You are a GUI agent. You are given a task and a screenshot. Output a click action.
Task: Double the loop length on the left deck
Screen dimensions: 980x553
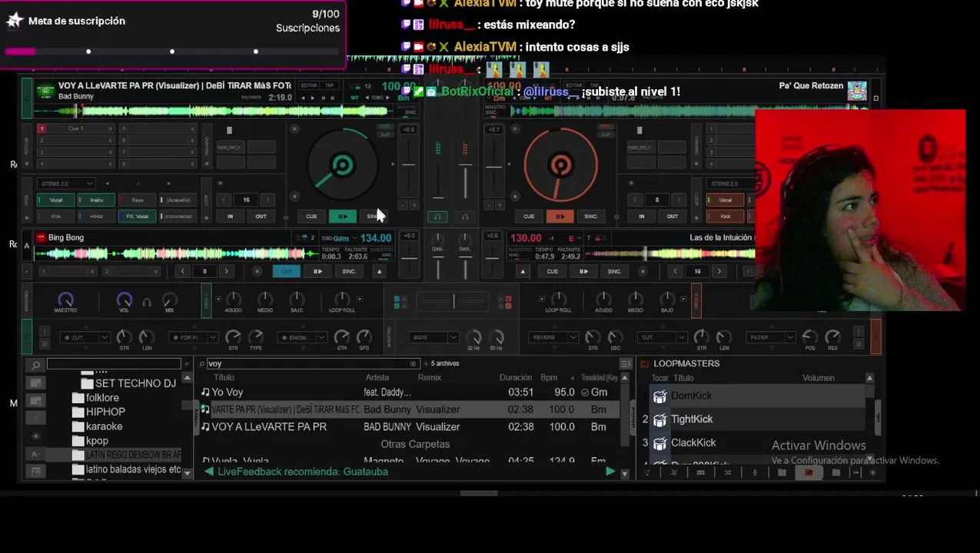coord(267,200)
